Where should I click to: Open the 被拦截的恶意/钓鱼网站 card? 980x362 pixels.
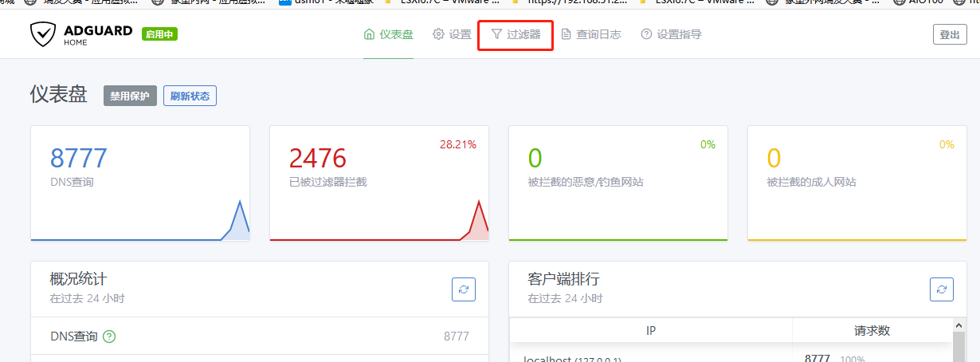[x=618, y=183]
